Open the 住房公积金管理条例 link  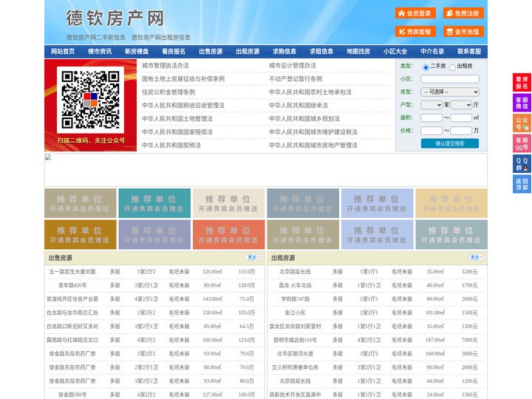click(x=168, y=92)
